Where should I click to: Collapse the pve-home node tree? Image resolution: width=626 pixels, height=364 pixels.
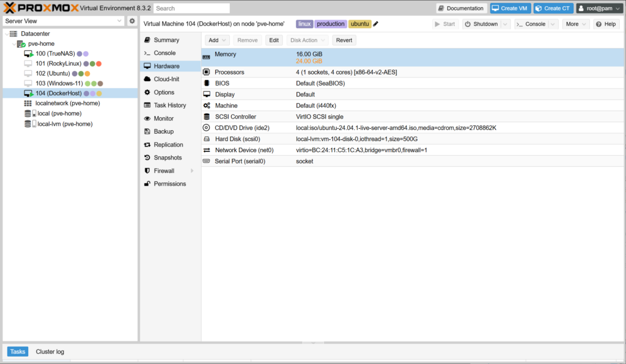tap(13, 44)
